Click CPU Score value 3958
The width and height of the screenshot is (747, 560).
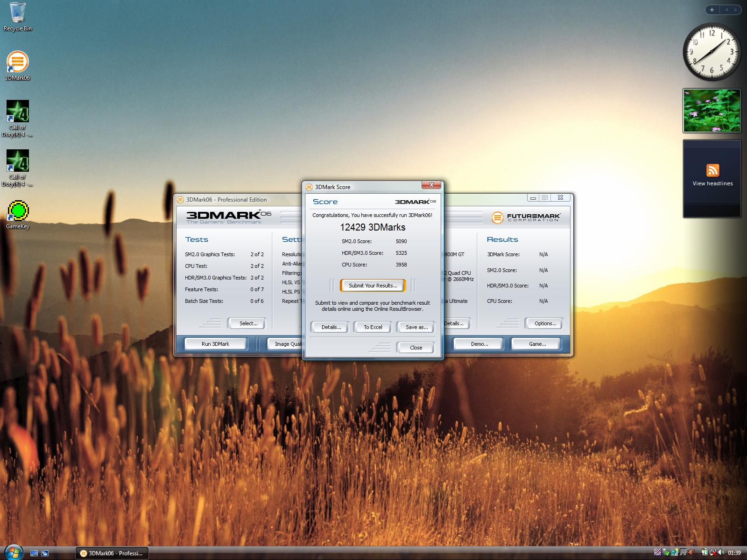pyautogui.click(x=401, y=265)
